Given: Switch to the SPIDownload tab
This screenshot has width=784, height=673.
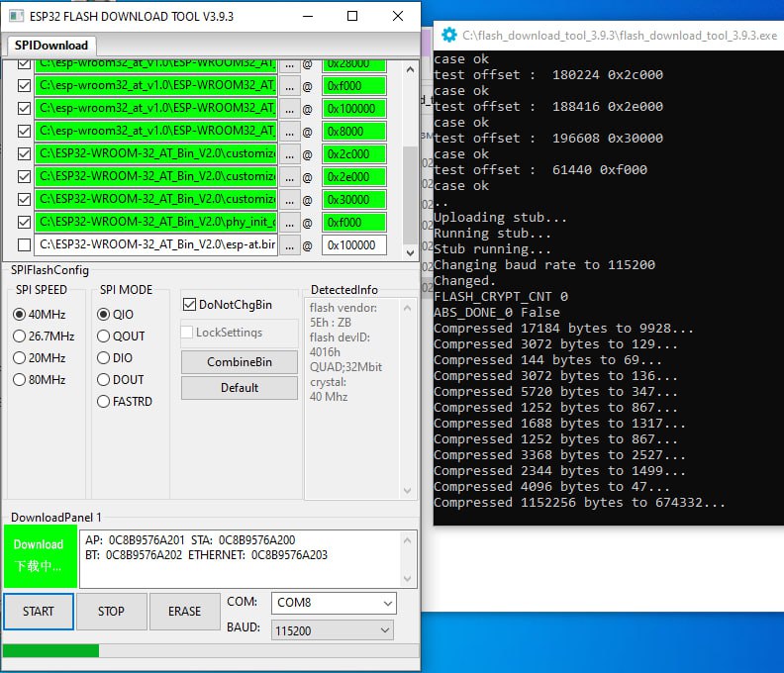Looking at the screenshot, I should (51, 46).
